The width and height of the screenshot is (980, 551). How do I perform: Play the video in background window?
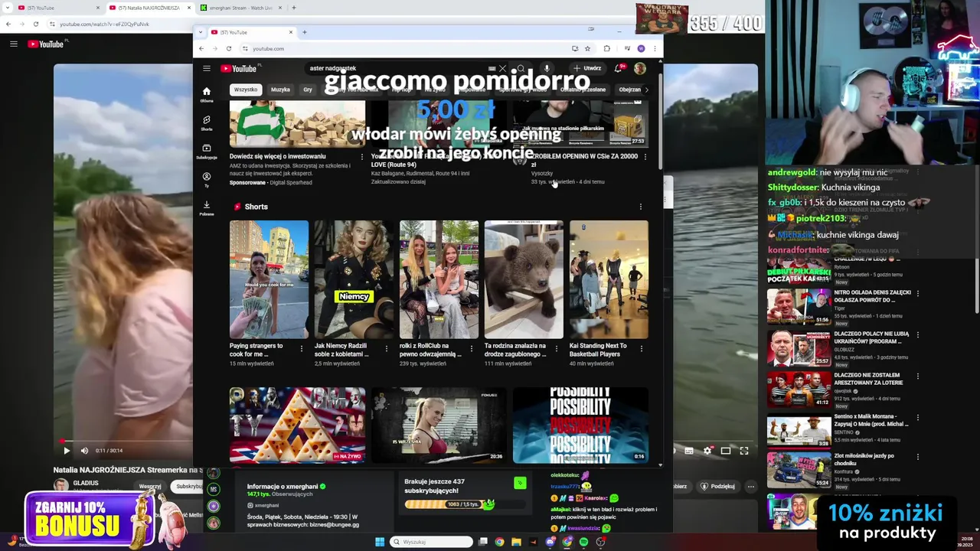66,451
